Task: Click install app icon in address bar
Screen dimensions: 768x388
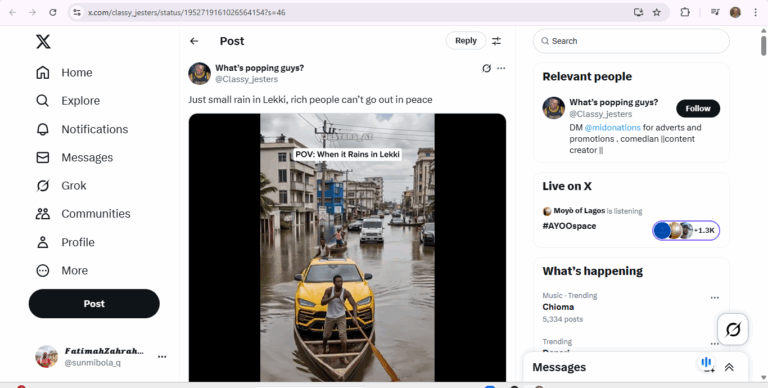Action: (638, 12)
